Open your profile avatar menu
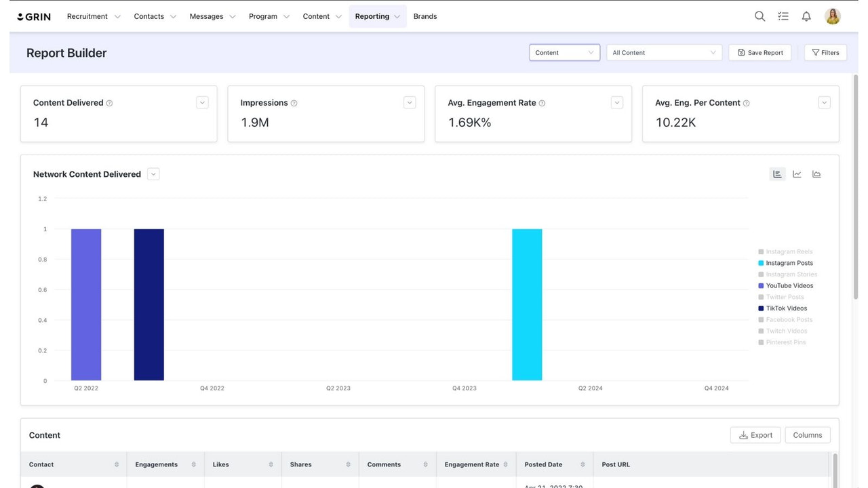Viewport: 868px width, 488px height. point(832,16)
